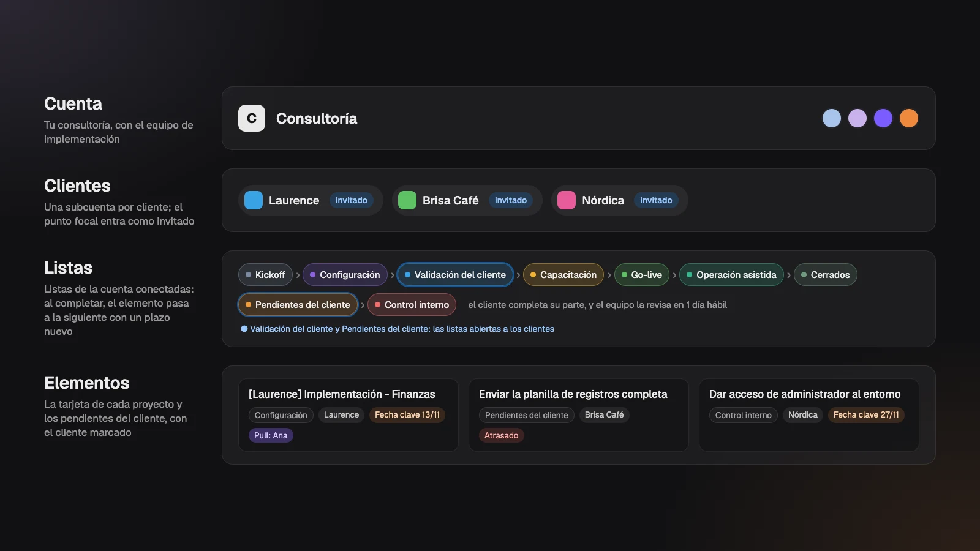Select the orange team avatar
980x551 pixels.
[909, 118]
